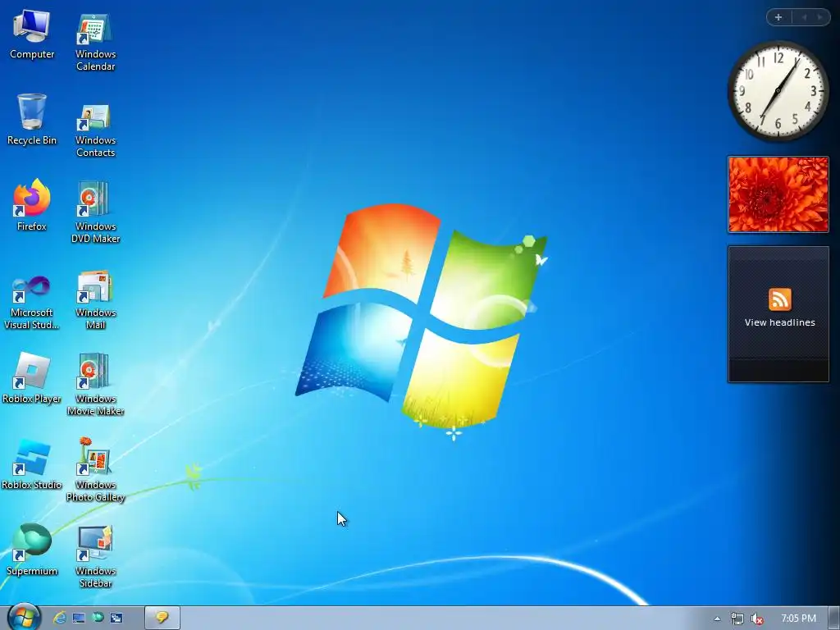Select the Firefox shortcut on desktop
The image size is (840, 630).
coord(32,206)
